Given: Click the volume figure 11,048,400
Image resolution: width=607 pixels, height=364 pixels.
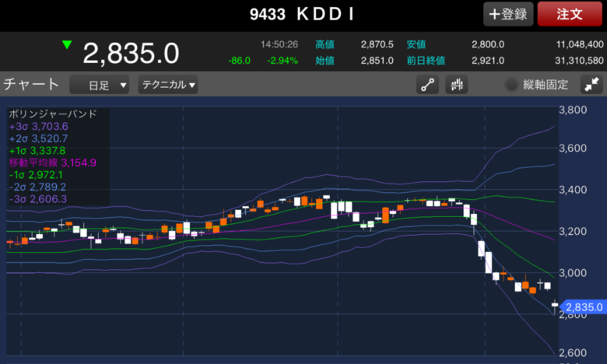Looking at the screenshot, I should [x=580, y=44].
